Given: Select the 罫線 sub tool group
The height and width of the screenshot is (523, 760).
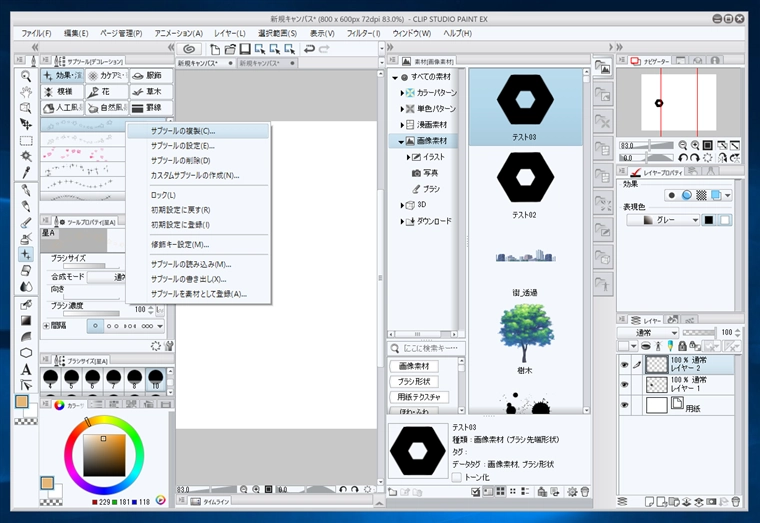Looking at the screenshot, I should [x=151, y=108].
